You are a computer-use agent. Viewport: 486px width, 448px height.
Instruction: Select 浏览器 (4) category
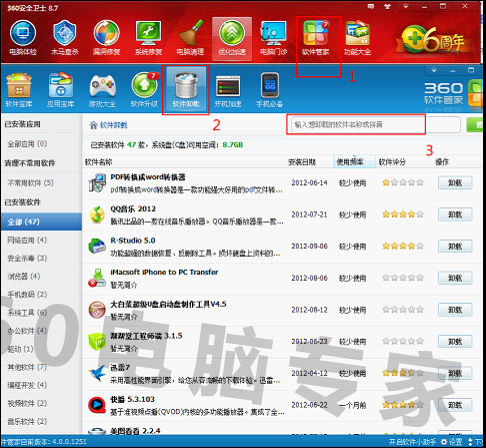24,276
